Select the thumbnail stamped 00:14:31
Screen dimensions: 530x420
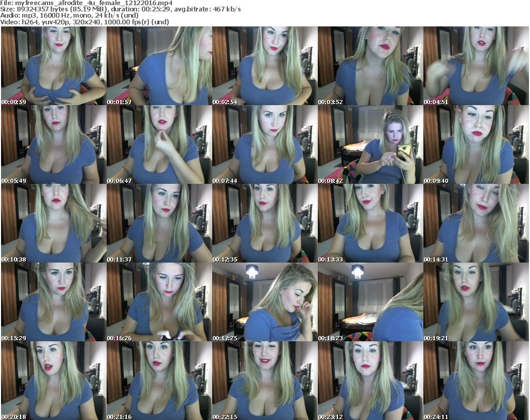click(x=476, y=223)
